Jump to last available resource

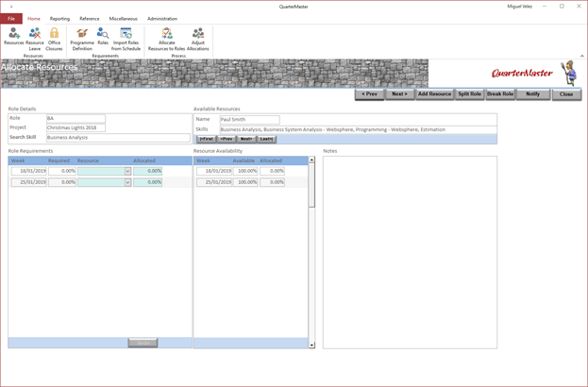(x=266, y=139)
